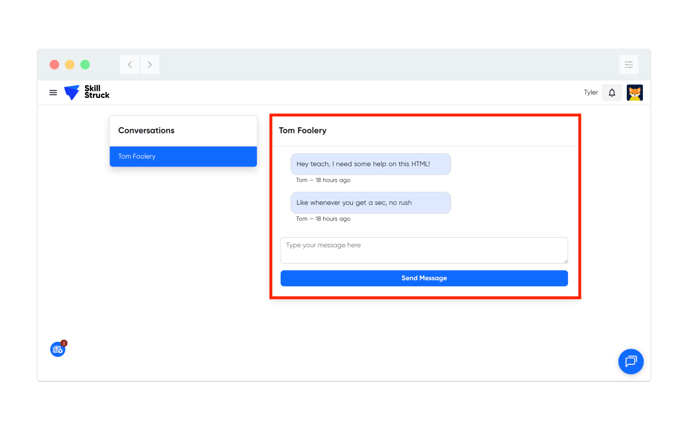
Task: Click the Tyler username in the header
Action: tap(590, 93)
